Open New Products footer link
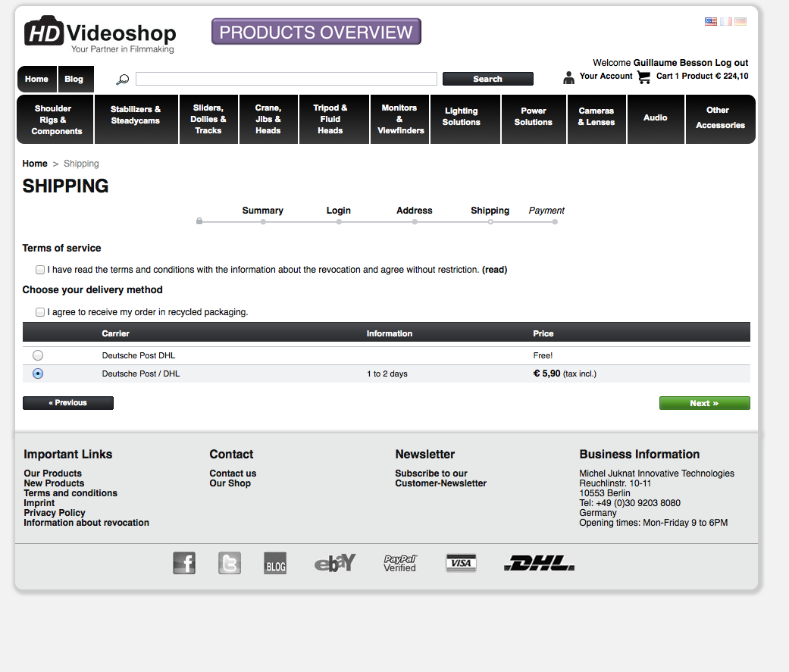 (x=54, y=483)
